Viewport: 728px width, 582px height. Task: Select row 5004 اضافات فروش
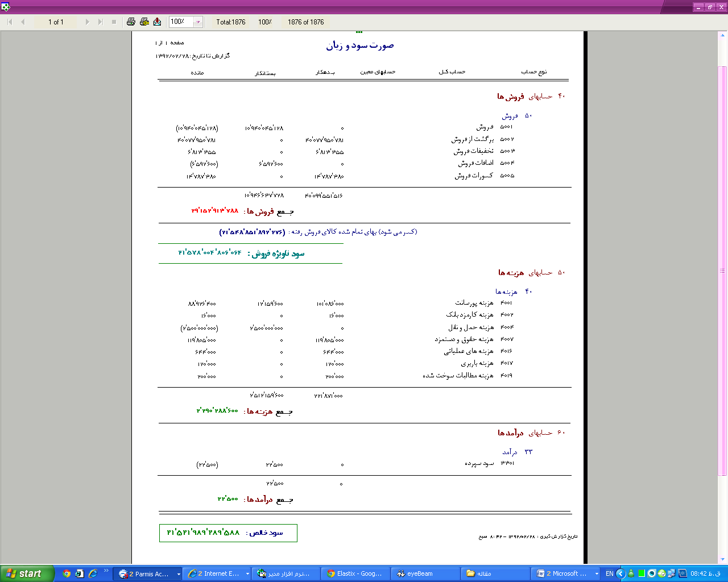352,163
